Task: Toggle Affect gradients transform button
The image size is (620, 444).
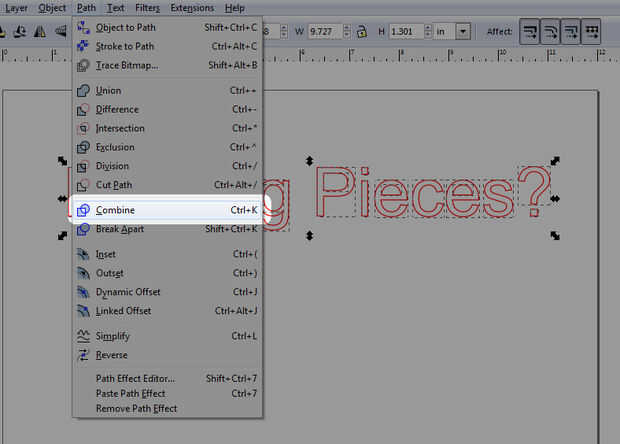Action: coord(571,31)
